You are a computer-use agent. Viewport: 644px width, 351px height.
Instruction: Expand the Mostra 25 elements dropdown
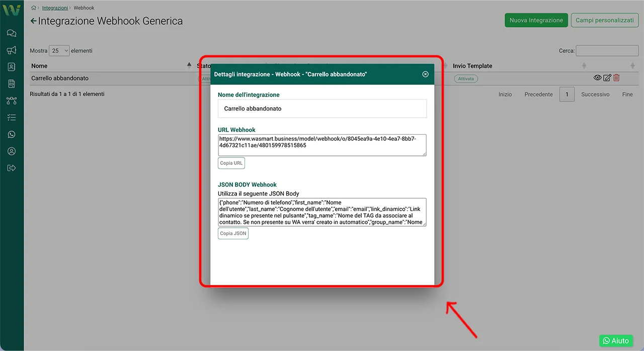coord(59,51)
